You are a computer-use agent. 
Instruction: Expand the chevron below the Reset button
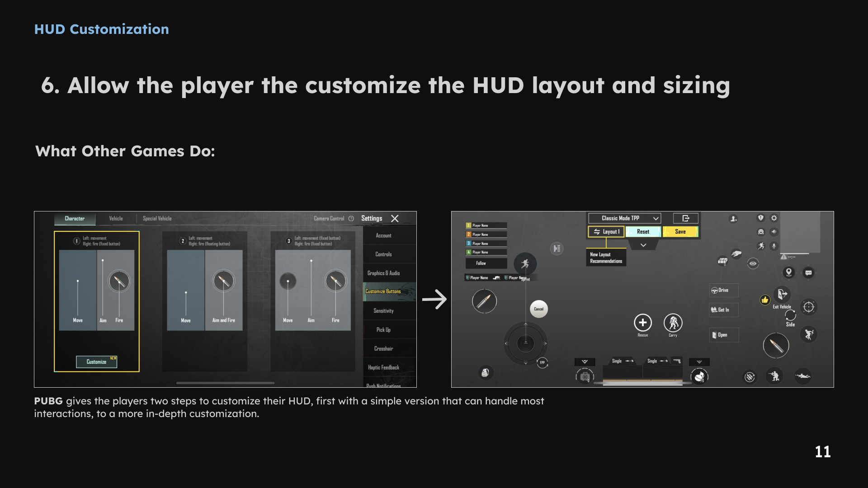643,245
